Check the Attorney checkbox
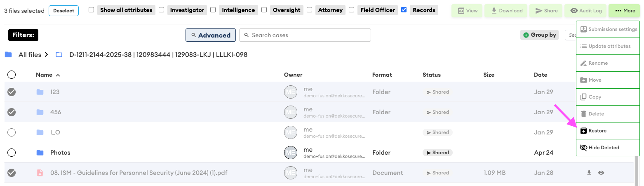644x186 pixels. [309, 9]
